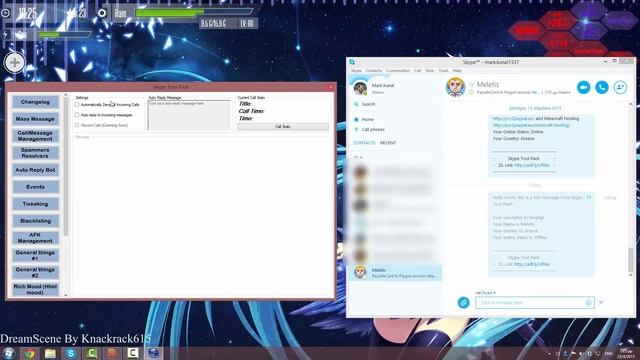Click the Record Calls (Coming Soon) checkbox
The width and height of the screenshot is (640, 360).
pyautogui.click(x=77, y=125)
